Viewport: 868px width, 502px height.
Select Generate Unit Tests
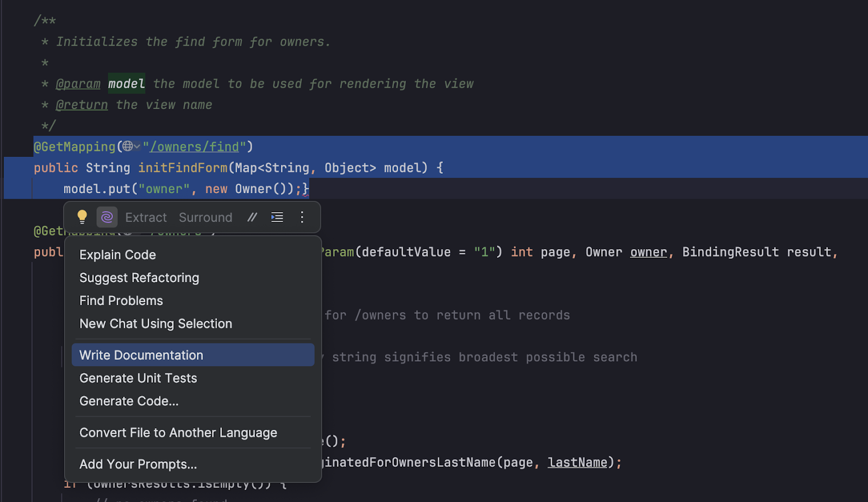[193, 378]
